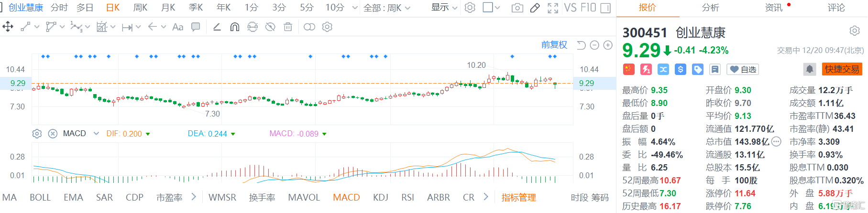Show more main indicators after 市盈率

click(194, 197)
